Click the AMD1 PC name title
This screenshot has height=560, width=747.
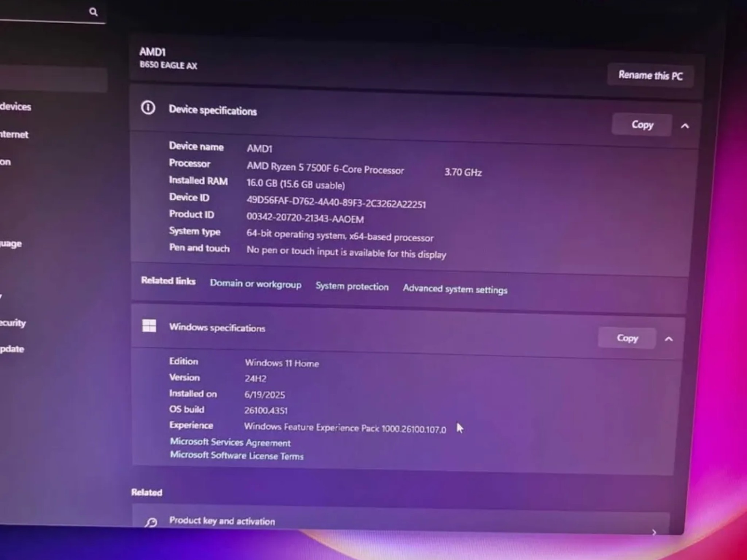click(152, 52)
